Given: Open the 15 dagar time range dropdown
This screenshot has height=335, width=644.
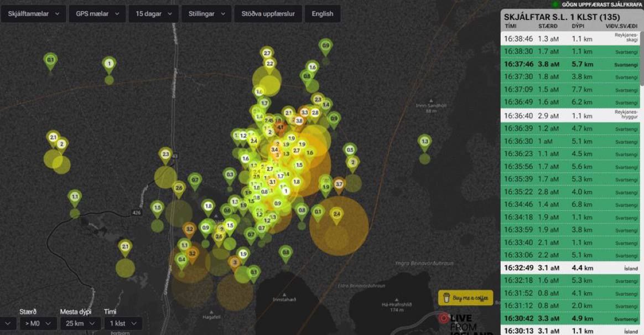Looking at the screenshot, I should (x=154, y=13).
